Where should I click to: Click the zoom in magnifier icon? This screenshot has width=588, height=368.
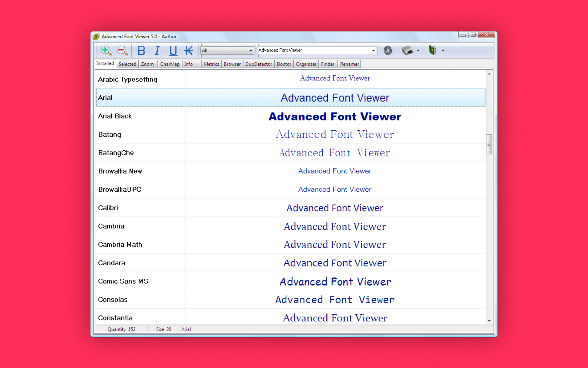click(x=106, y=50)
